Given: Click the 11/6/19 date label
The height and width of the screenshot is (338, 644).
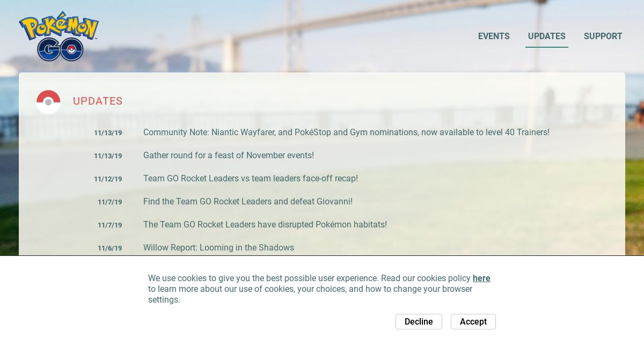Looking at the screenshot, I should click(x=110, y=248).
